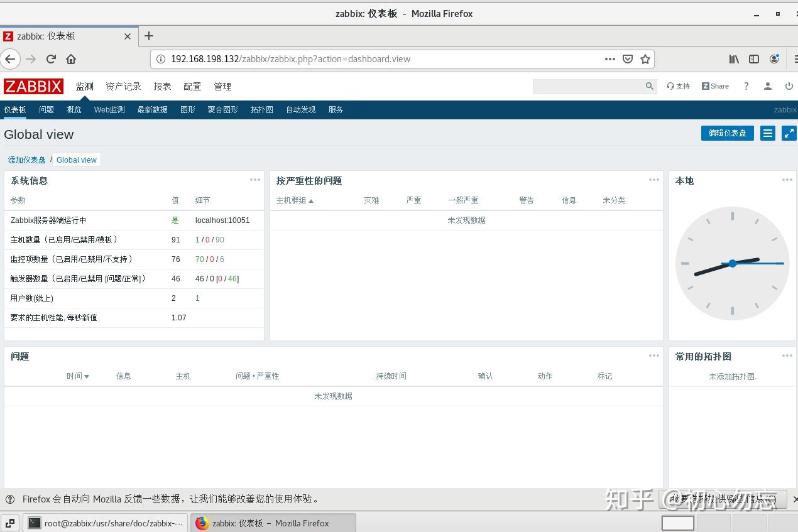The width and height of the screenshot is (798, 532).
Task: Select the 拓扑图 submenu tab
Action: (262, 110)
